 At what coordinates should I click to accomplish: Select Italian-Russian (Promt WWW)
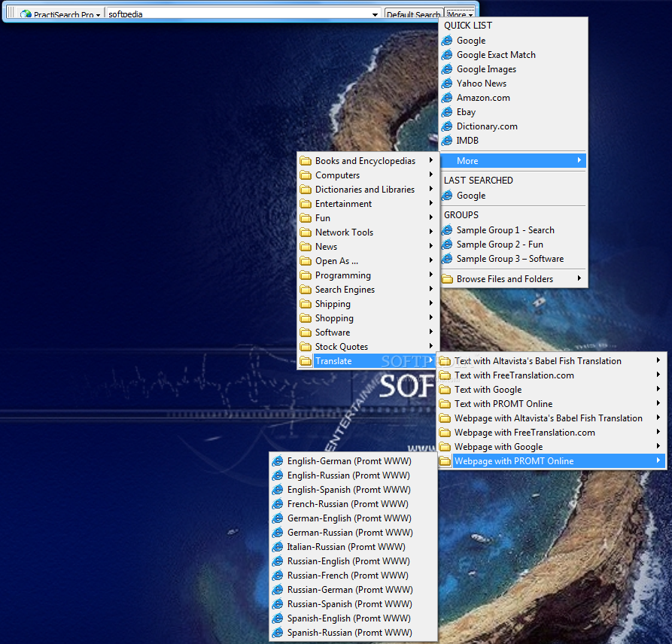coord(353,547)
